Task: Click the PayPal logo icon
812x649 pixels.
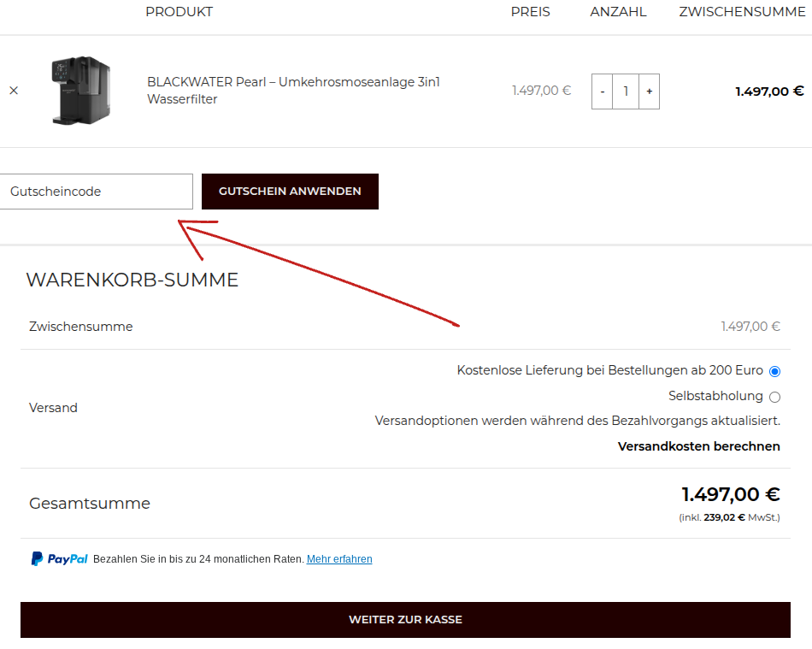Action: point(59,559)
